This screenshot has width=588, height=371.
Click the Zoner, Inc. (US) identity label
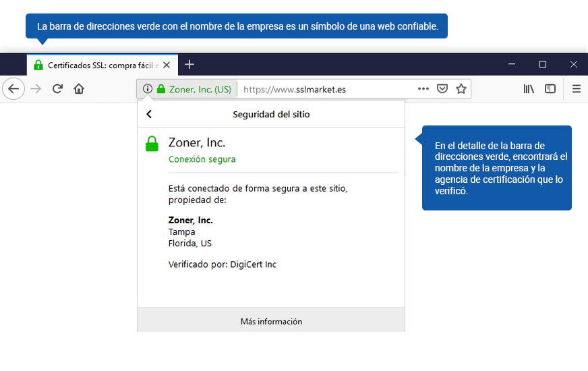click(x=200, y=89)
